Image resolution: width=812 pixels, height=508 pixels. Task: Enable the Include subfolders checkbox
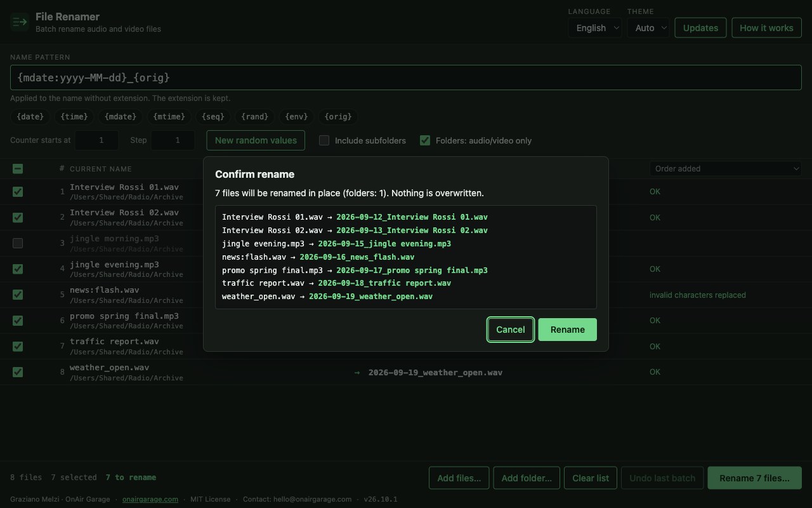(324, 140)
